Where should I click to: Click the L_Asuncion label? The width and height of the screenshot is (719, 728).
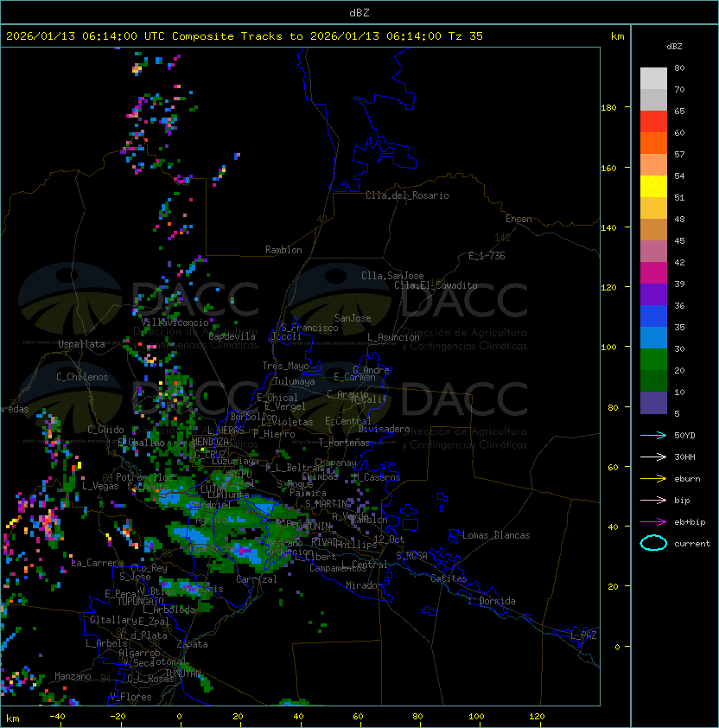(393, 337)
